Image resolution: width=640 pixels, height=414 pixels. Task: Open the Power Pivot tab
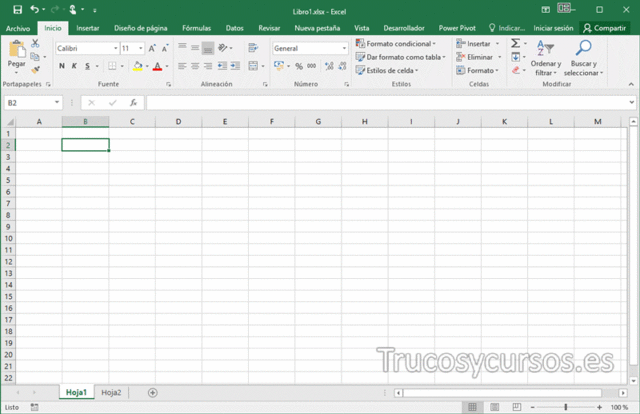457,28
